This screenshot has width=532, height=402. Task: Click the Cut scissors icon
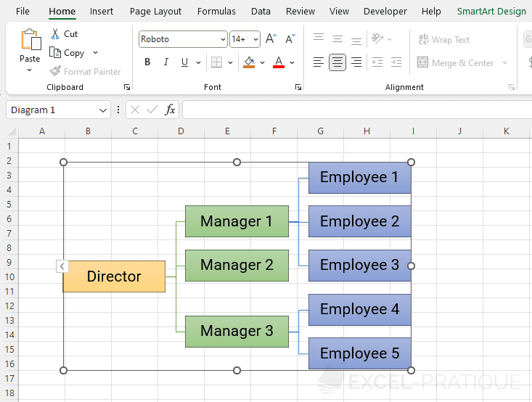[x=55, y=33]
